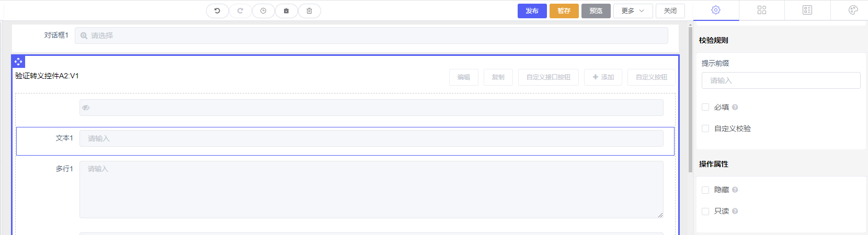This screenshot has width=868, height=235.
Task: Click the trash delete icon
Action: (x=309, y=11)
